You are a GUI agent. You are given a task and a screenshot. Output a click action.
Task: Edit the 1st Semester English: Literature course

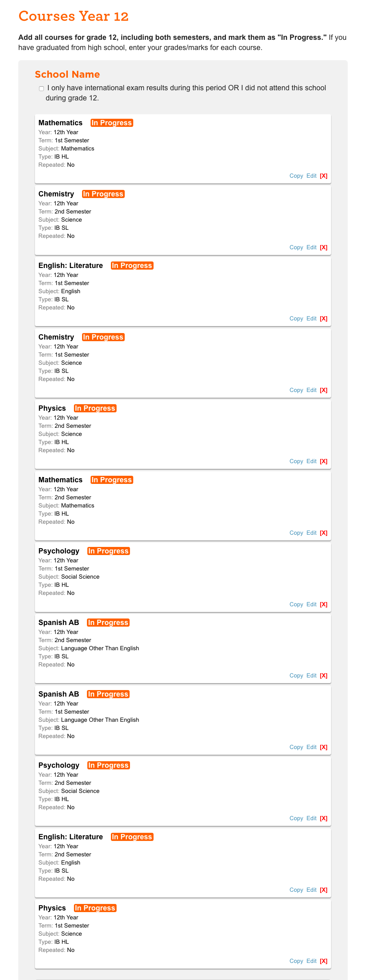(x=312, y=319)
